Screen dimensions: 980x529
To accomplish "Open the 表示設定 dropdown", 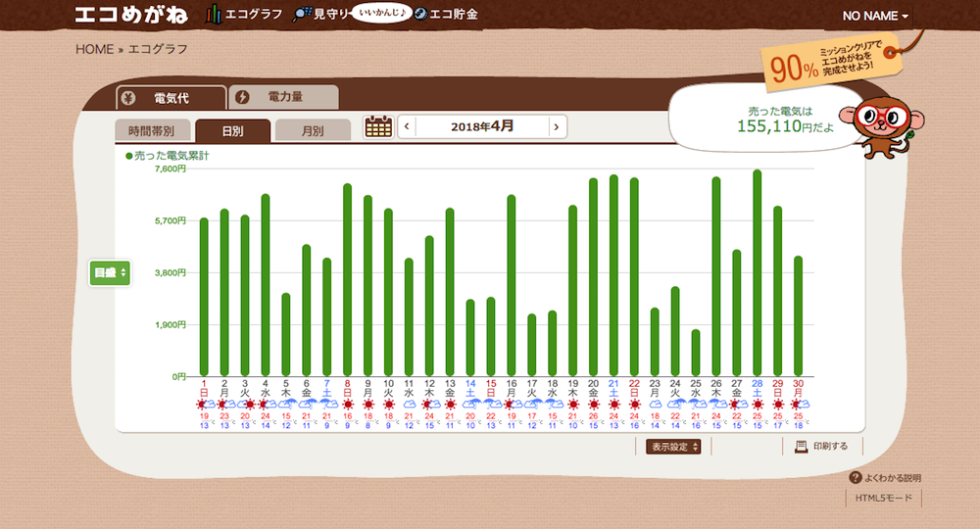I will pyautogui.click(x=673, y=447).
